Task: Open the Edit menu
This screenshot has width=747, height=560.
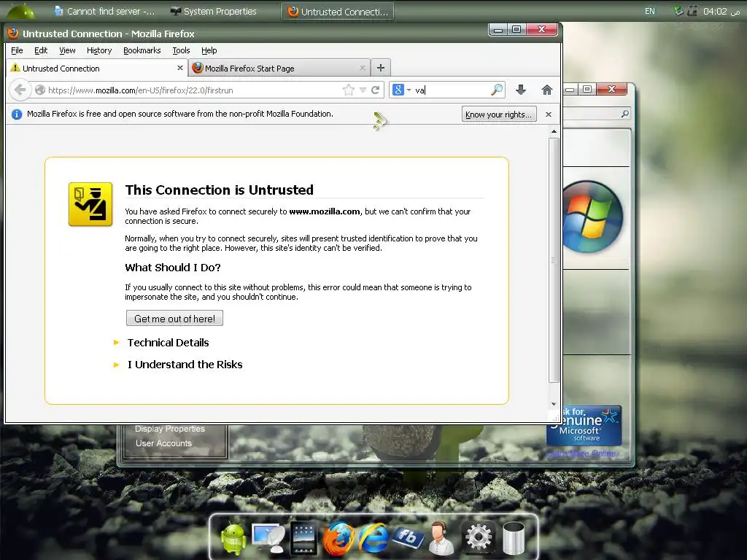Action: 41,50
